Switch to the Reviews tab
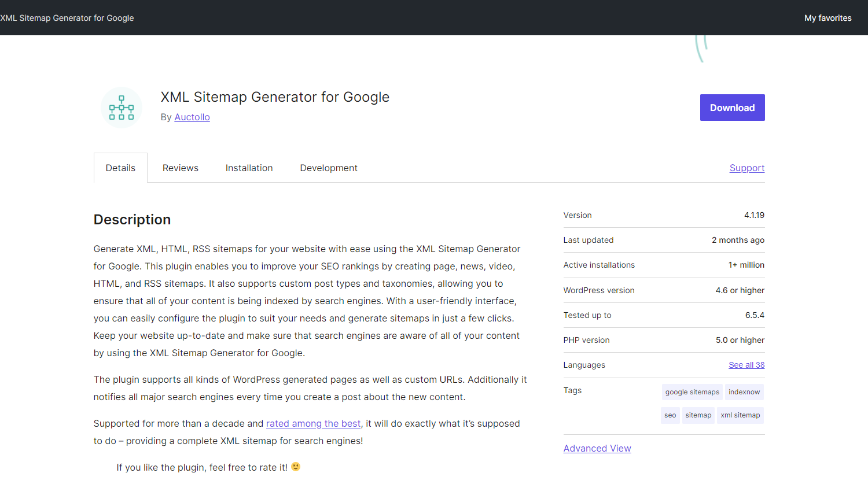Image resolution: width=868 pixels, height=488 pixels. (181, 168)
